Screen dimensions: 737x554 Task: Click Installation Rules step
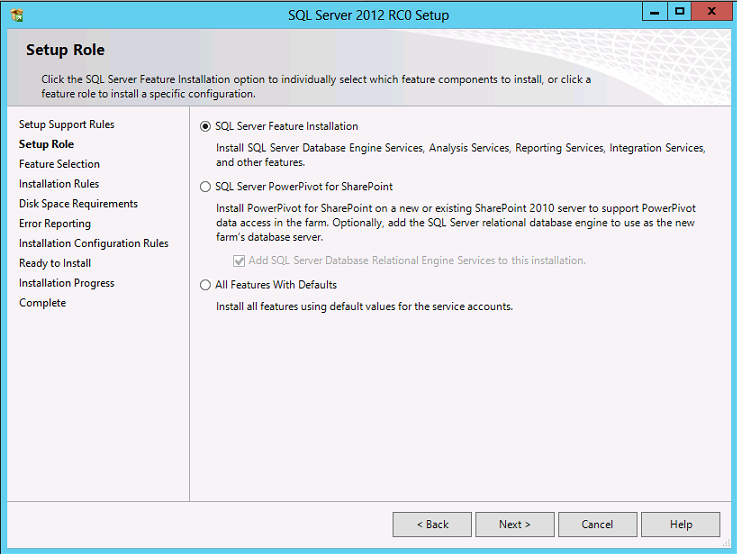[x=59, y=184]
